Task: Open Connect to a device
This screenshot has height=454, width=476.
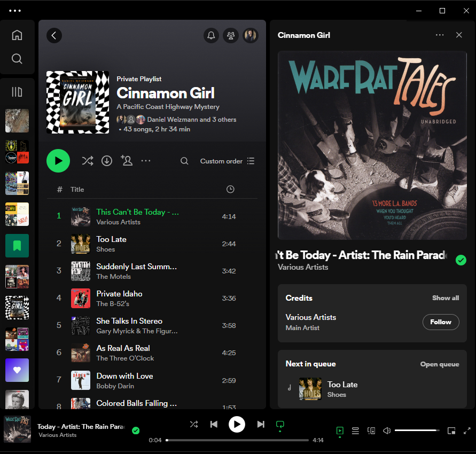Action: click(x=371, y=430)
